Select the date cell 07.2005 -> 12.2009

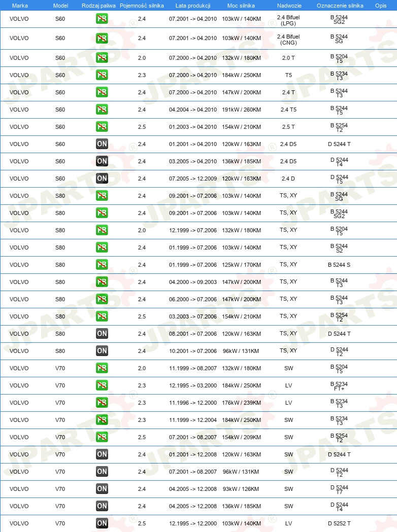(x=193, y=179)
